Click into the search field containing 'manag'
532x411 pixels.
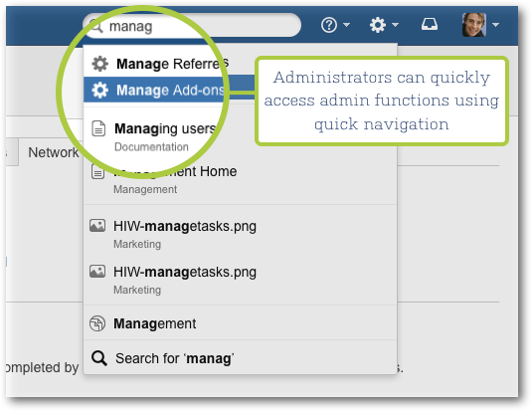(192, 26)
